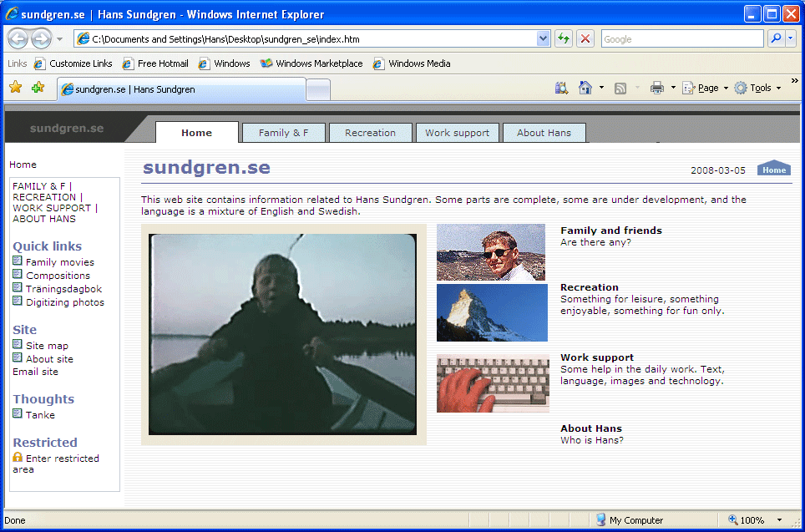Select the Home site tab
Image resolution: width=805 pixels, height=532 pixels.
coord(196,133)
